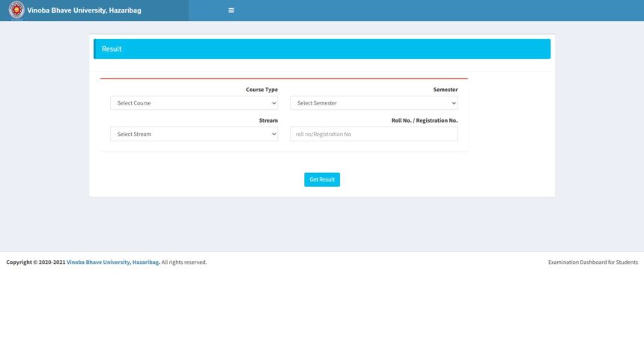Image resolution: width=644 pixels, height=362 pixels.
Task: Click the Course Type dropdown chevron arrow
Action: coord(274,103)
